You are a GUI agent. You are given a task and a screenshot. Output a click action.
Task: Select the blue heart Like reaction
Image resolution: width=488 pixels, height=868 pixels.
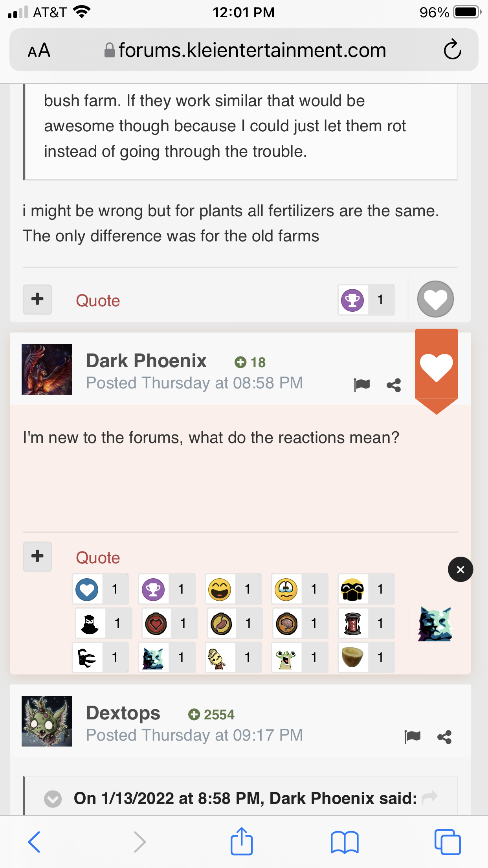click(x=87, y=589)
